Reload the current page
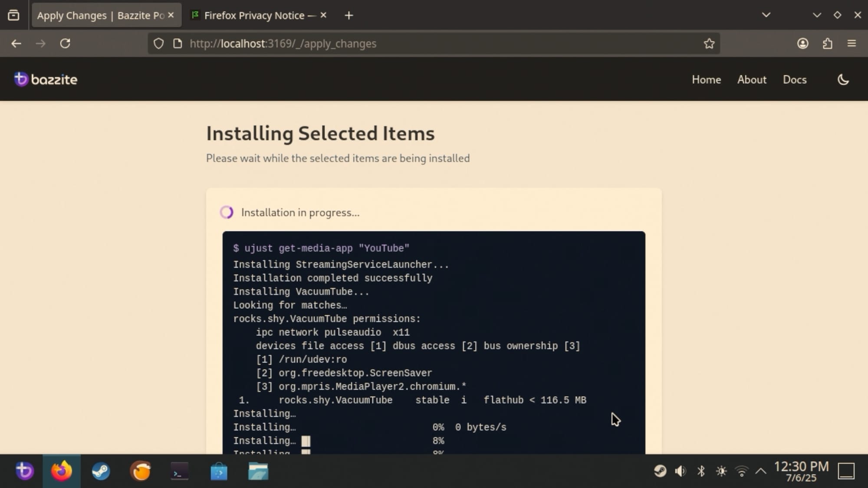Viewport: 868px width, 488px height. click(65, 43)
